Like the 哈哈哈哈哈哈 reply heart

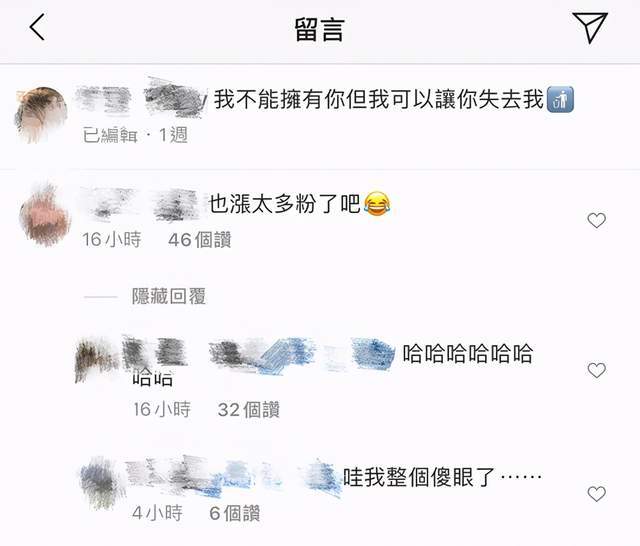(x=596, y=370)
